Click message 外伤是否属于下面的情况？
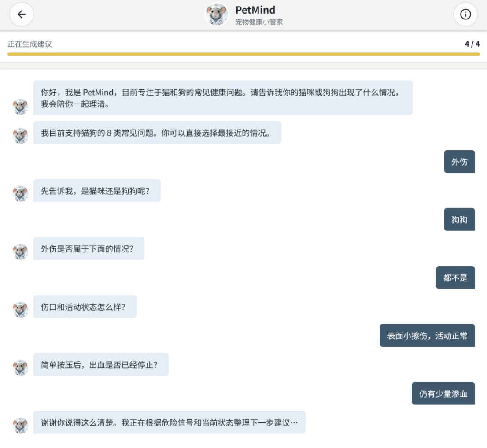The height and width of the screenshot is (448, 487). pyautogui.click(x=89, y=248)
